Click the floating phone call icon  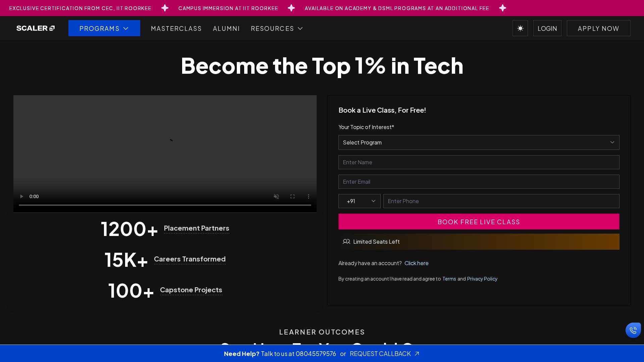tap(633, 330)
